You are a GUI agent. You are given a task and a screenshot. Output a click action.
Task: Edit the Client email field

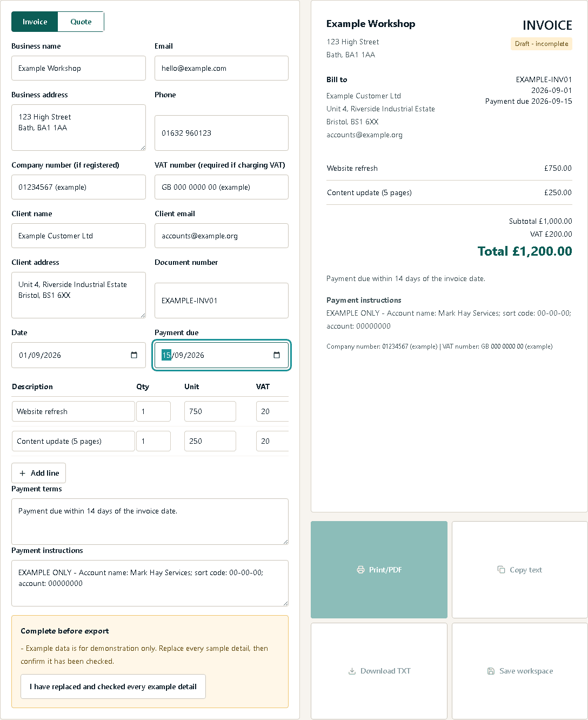pyautogui.click(x=222, y=236)
